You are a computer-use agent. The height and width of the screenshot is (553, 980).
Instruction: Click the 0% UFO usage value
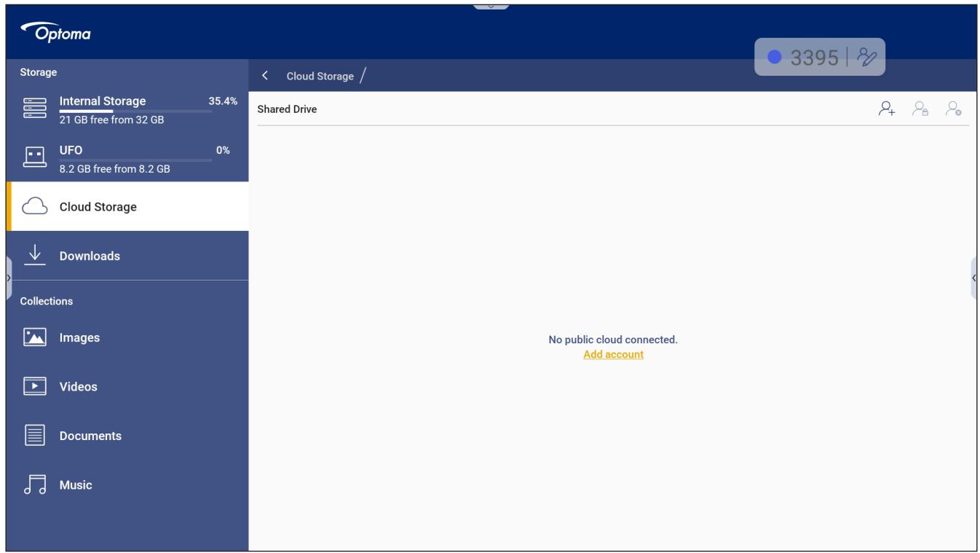223,150
